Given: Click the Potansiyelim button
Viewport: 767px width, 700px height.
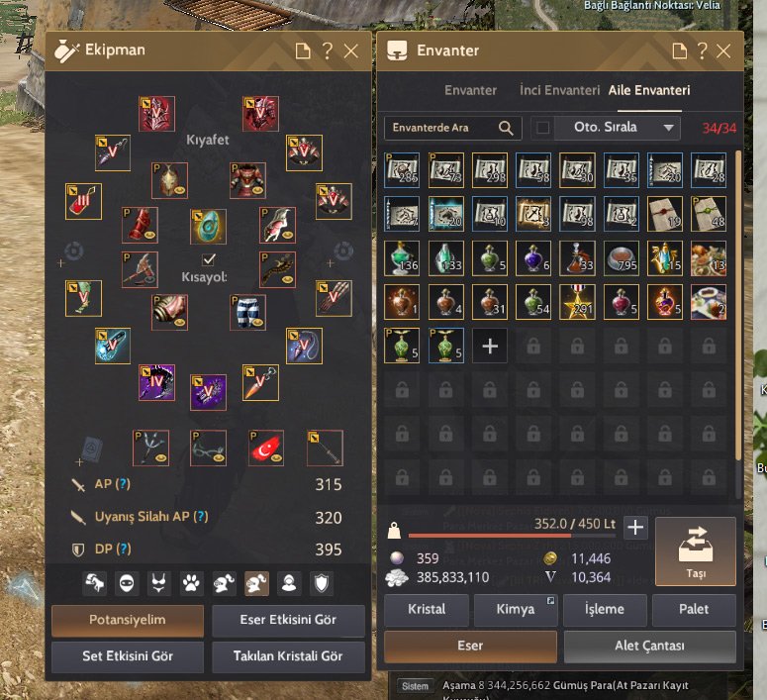Looking at the screenshot, I should click(x=128, y=620).
